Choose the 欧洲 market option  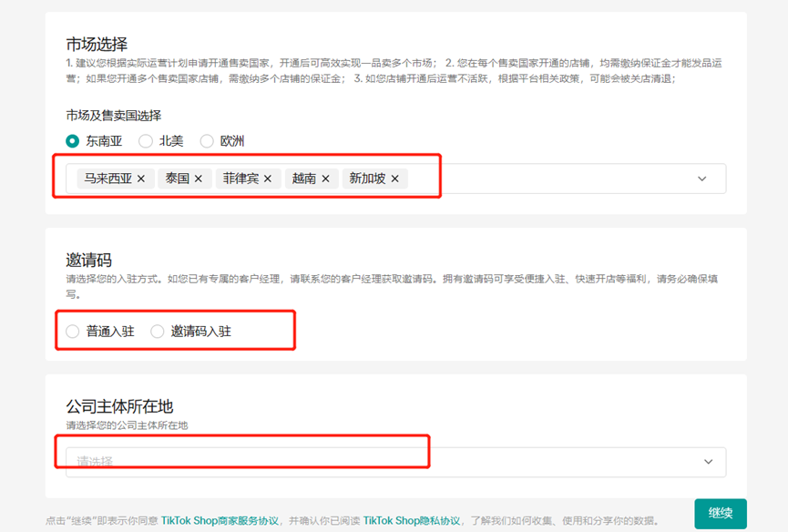[207, 141]
